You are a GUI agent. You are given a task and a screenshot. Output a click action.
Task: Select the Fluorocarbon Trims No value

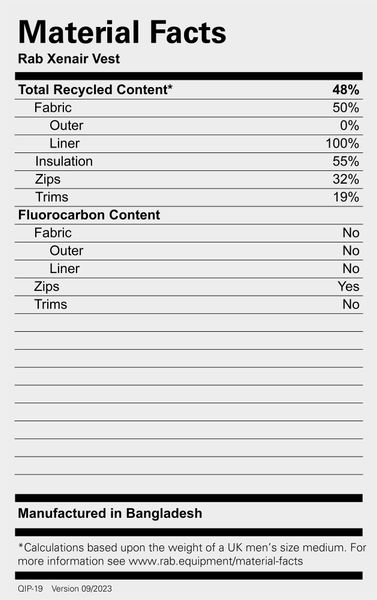(351, 304)
